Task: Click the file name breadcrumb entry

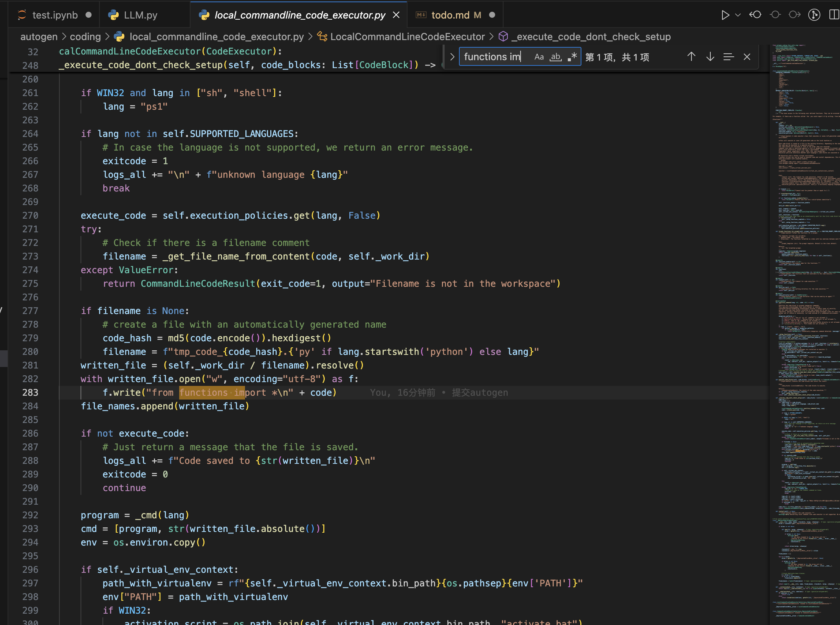Action: point(217,37)
